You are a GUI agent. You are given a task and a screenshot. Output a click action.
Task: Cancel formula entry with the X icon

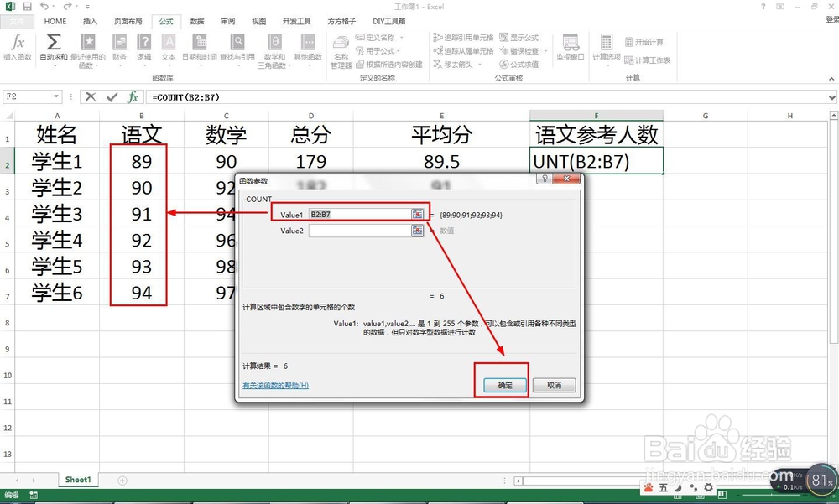point(91,96)
